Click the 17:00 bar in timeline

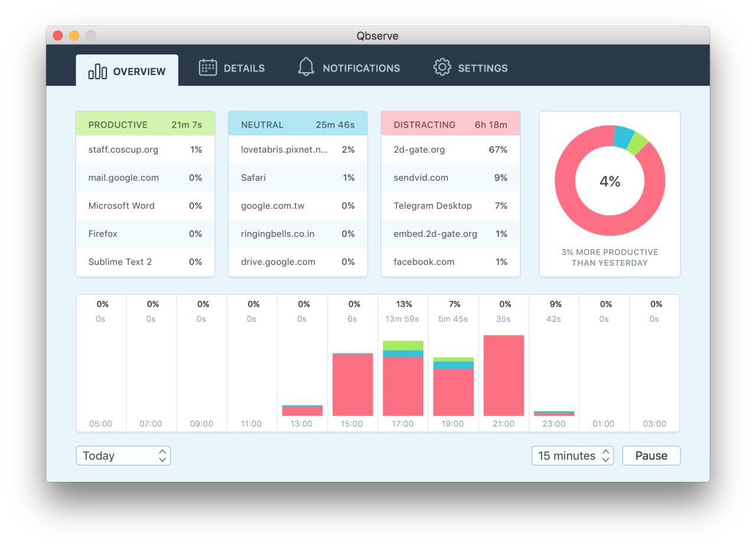pos(403,384)
